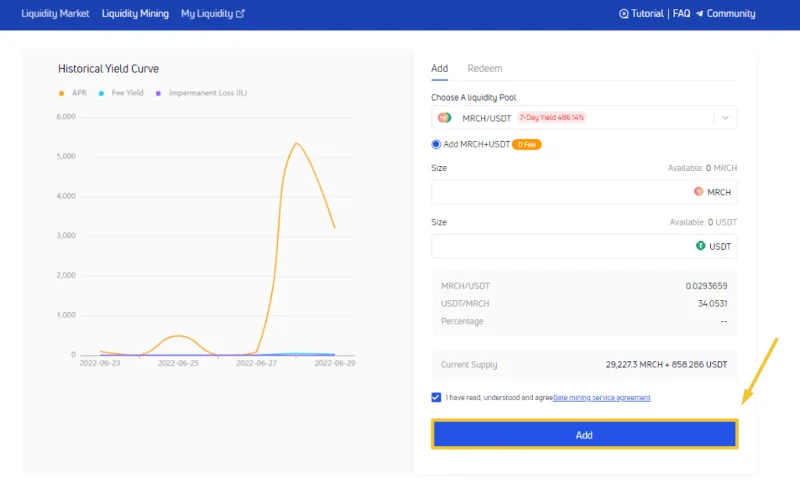Click the external link icon beside My Liquidity
The width and height of the screenshot is (800, 493).
point(240,14)
